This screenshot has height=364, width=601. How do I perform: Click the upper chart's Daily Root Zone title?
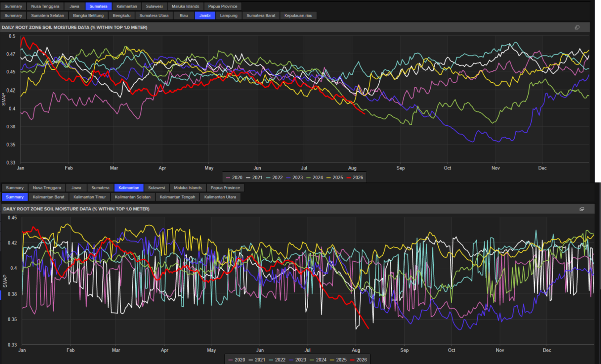click(75, 27)
